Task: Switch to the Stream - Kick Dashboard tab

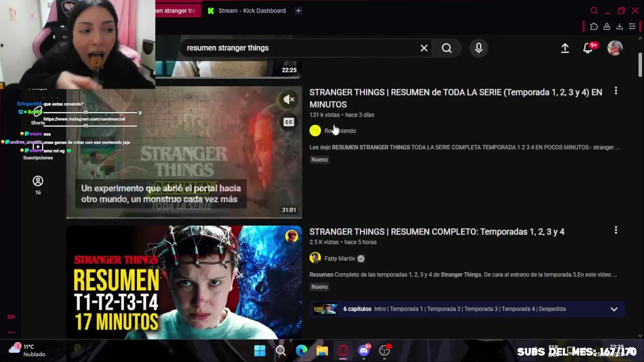Action: pyautogui.click(x=247, y=11)
